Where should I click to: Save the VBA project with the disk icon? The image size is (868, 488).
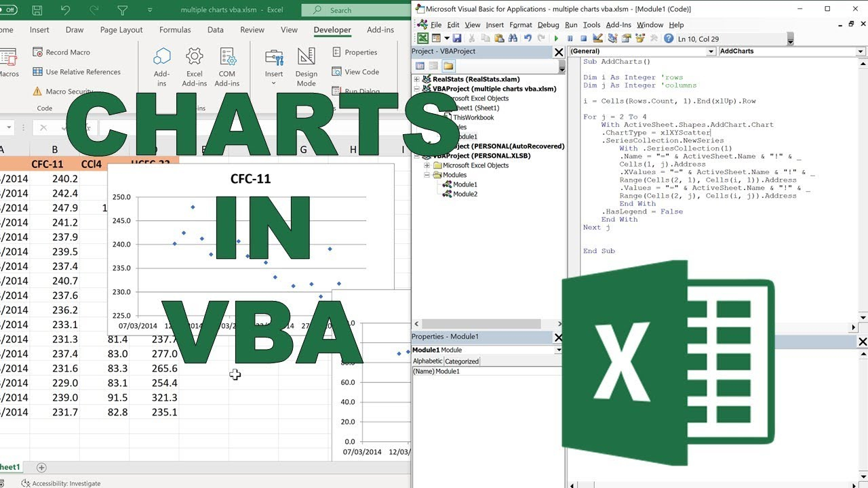coord(456,39)
